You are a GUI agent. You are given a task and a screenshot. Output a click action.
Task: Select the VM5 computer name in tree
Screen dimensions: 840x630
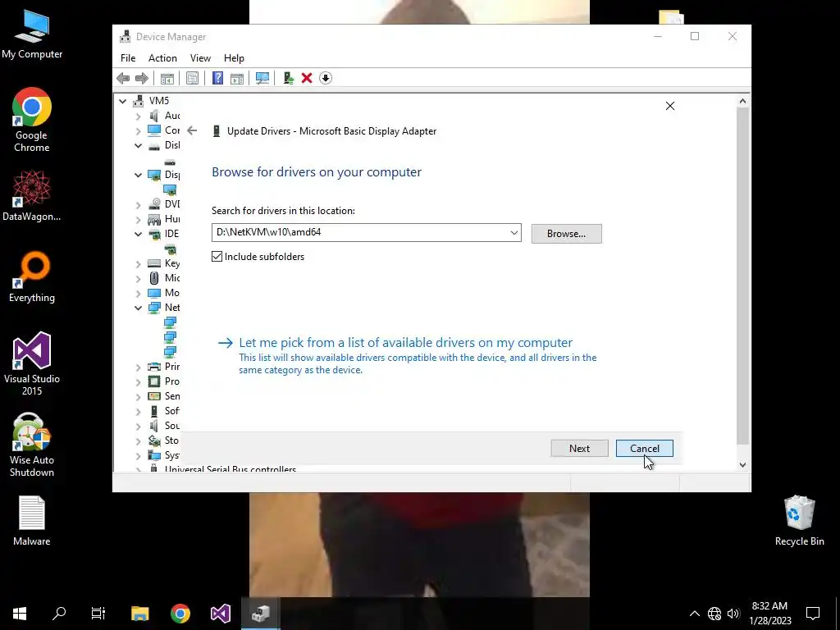coord(159,101)
